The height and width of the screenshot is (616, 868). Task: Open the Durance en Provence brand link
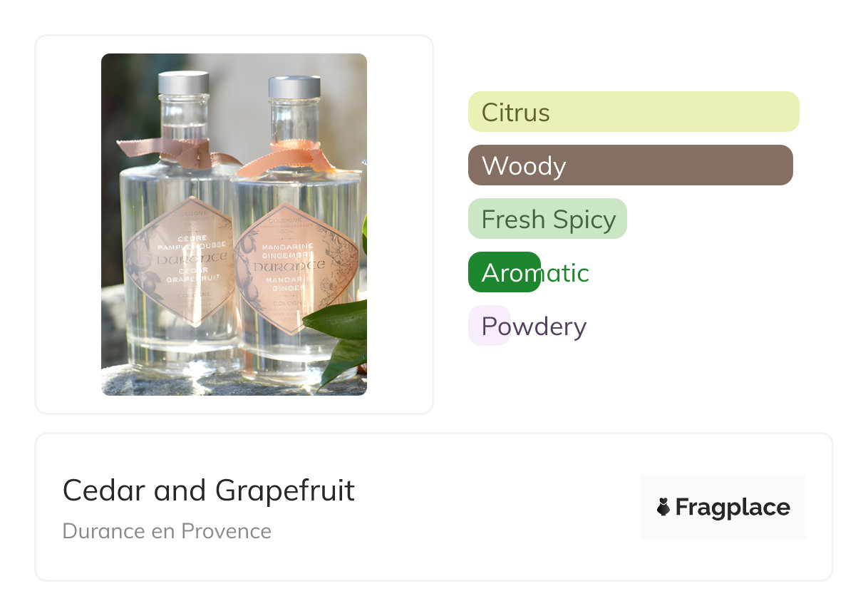(167, 531)
